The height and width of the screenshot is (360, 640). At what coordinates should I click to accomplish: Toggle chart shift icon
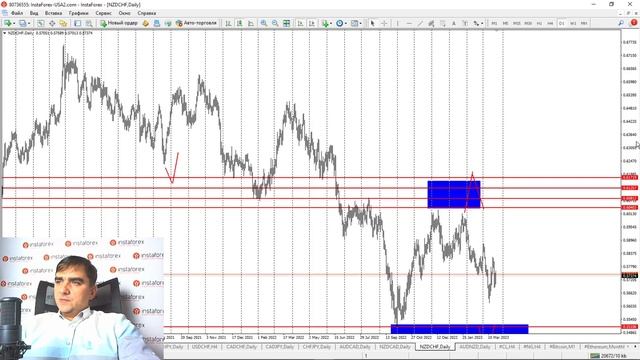tap(312, 23)
